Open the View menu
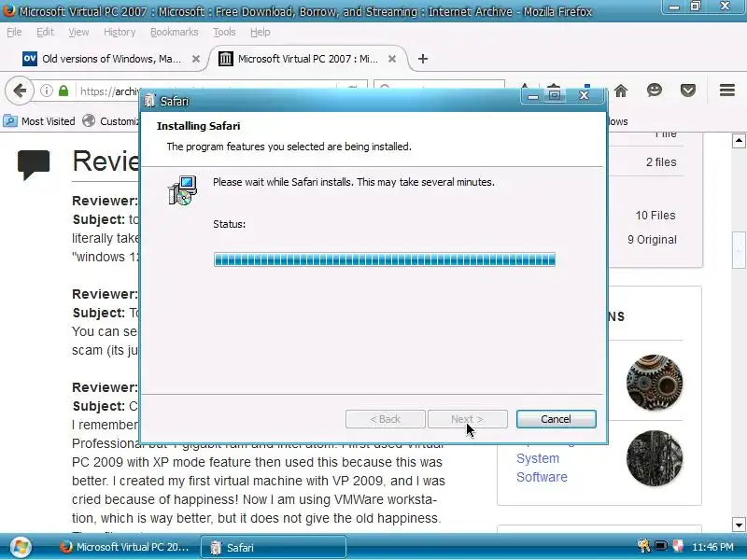This screenshot has height=560, width=747. click(78, 32)
